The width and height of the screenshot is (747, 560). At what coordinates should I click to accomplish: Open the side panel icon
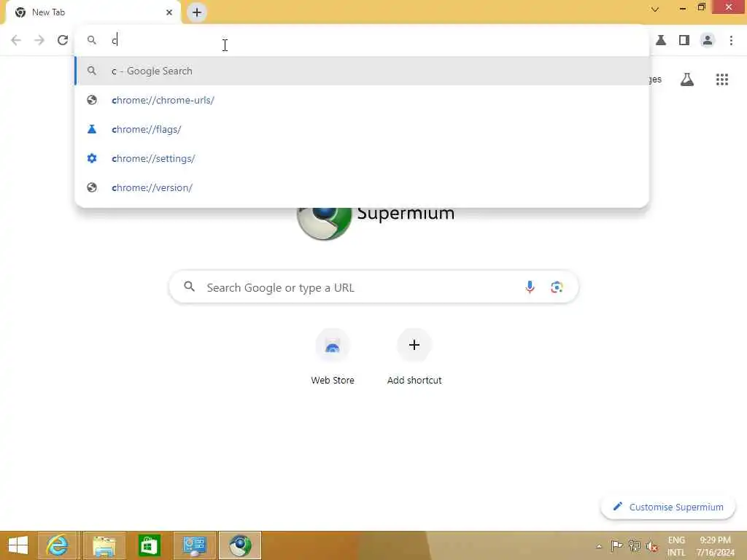(x=684, y=40)
